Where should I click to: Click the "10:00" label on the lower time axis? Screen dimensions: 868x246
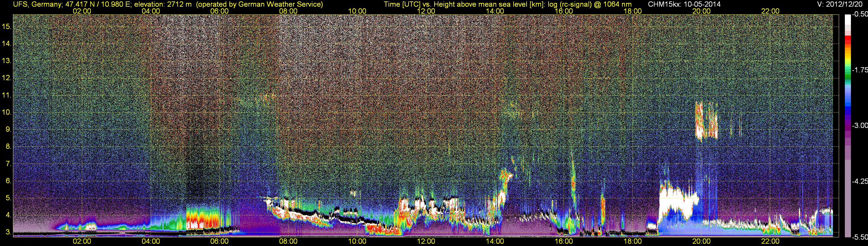(357, 241)
